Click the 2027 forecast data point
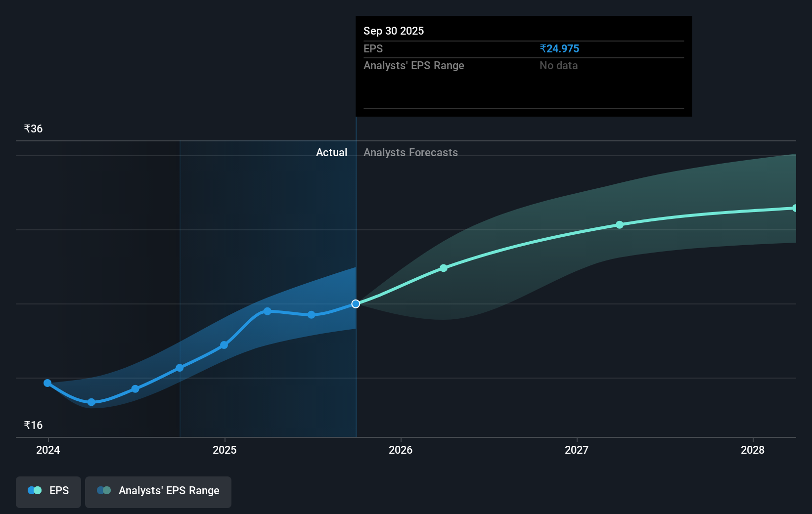This screenshot has width=812, height=514. 619,225
